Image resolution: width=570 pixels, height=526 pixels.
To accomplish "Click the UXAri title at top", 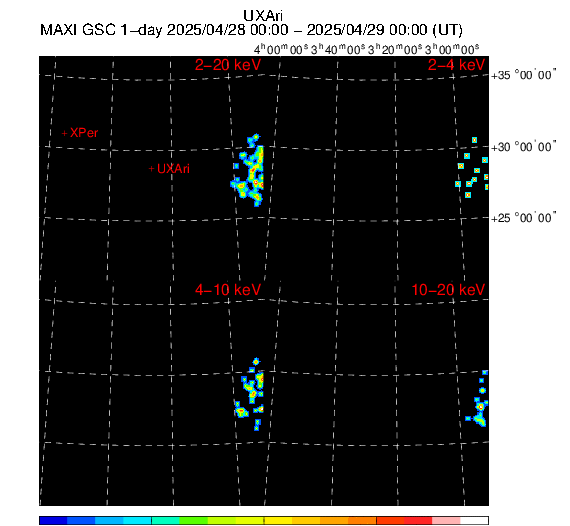I will (x=263, y=16).
